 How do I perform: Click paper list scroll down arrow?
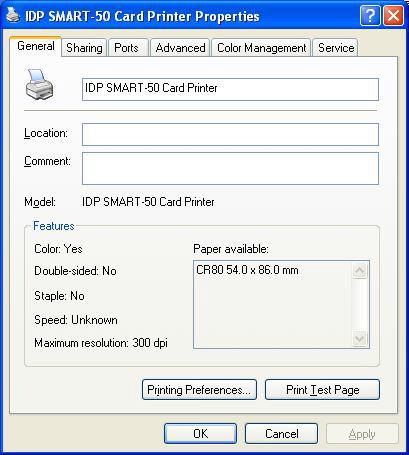point(360,339)
